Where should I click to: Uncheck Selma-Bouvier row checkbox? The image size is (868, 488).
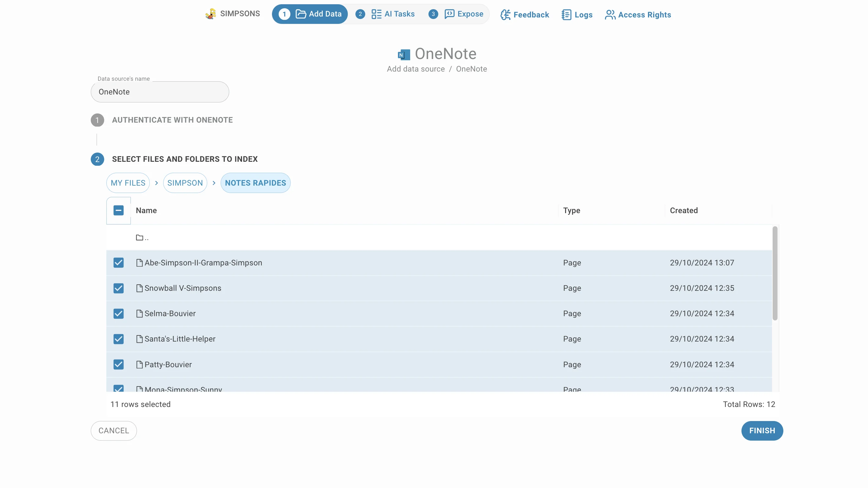[x=119, y=313]
